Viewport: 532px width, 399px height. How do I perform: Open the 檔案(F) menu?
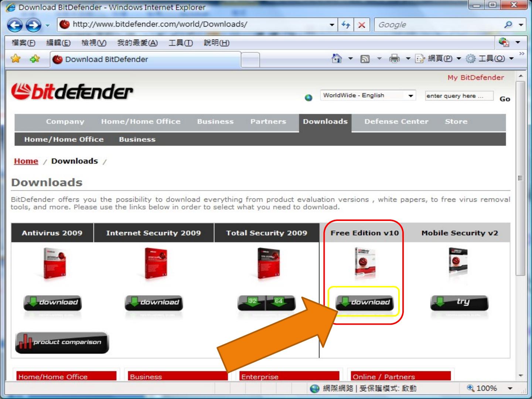(23, 43)
